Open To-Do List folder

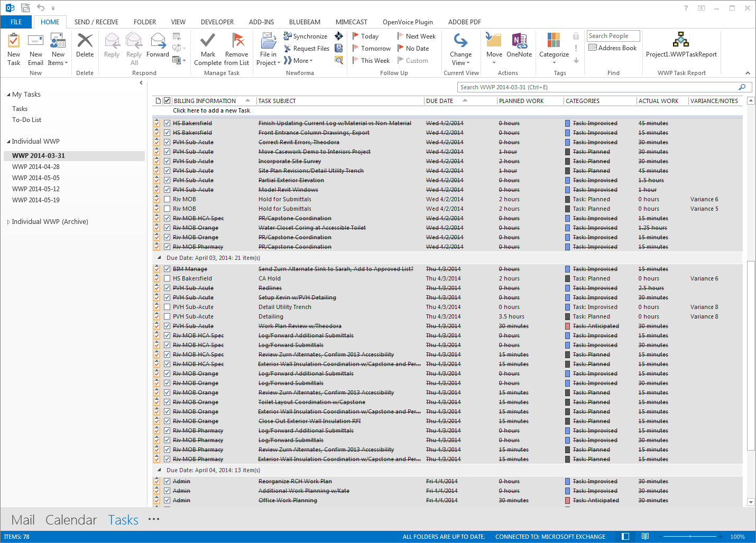pyautogui.click(x=26, y=120)
